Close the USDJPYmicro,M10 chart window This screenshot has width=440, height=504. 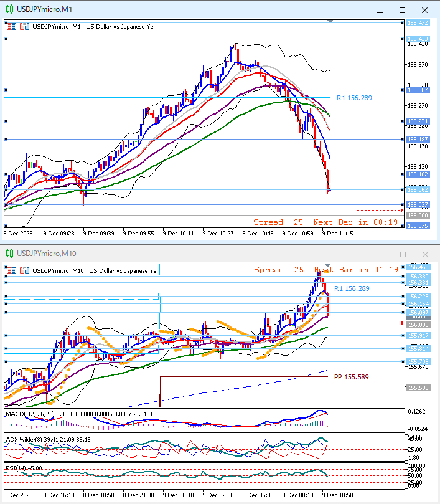click(424, 254)
